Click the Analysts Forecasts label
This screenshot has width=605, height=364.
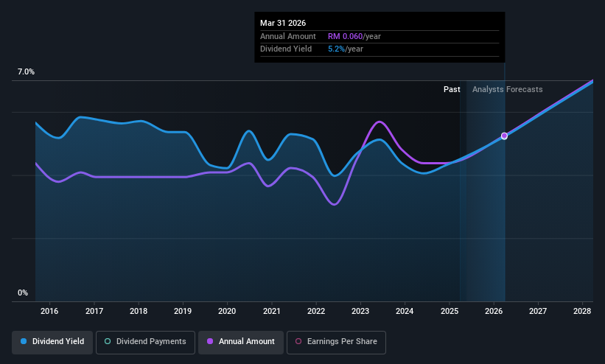pos(508,89)
